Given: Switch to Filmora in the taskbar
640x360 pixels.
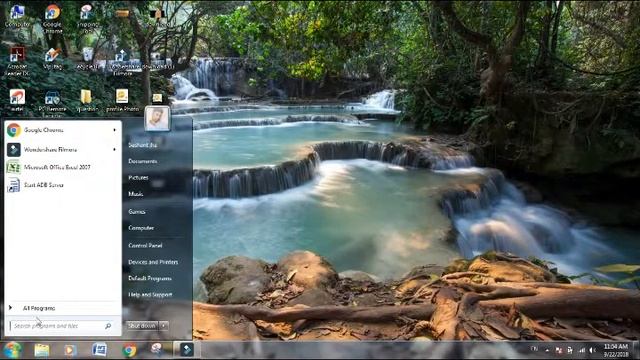Looking at the screenshot, I should tap(187, 350).
